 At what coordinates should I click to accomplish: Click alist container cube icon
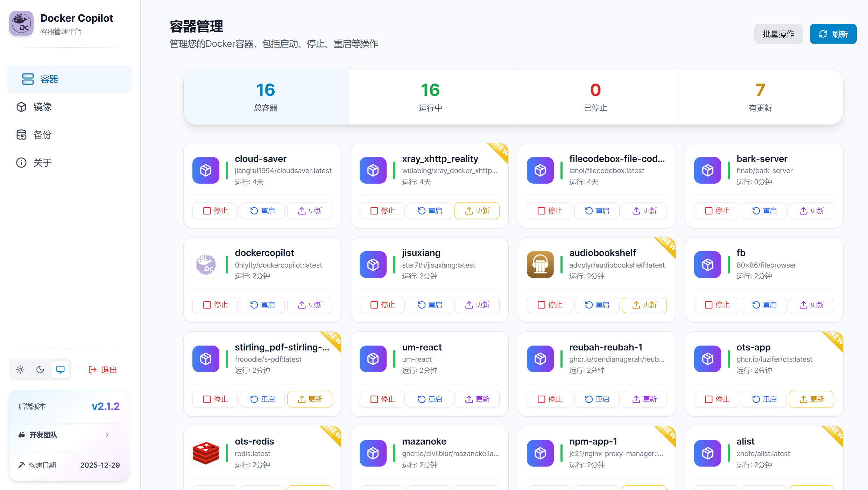coord(707,453)
